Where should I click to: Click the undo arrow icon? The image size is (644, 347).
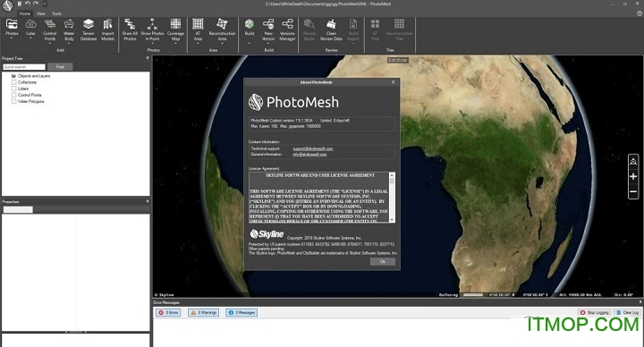(28, 4)
